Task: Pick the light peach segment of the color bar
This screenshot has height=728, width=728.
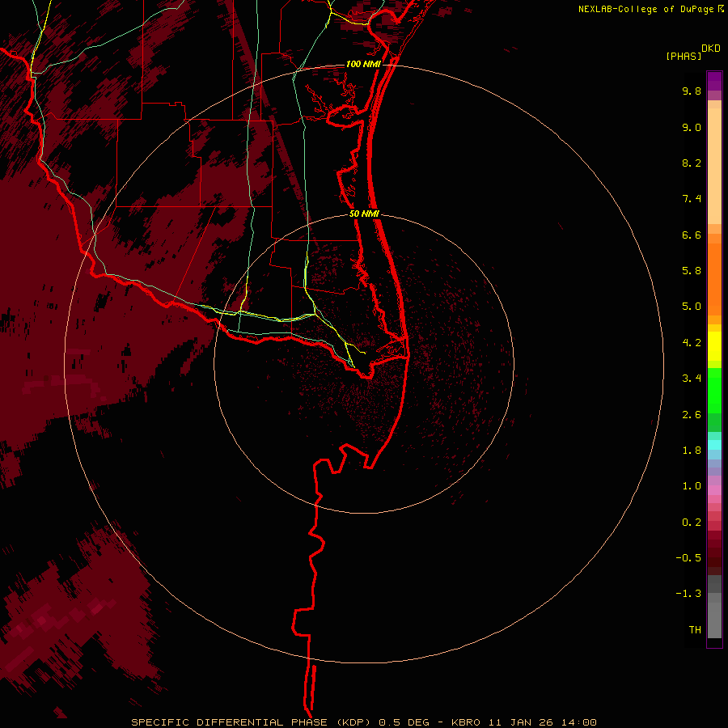Action: [714, 166]
